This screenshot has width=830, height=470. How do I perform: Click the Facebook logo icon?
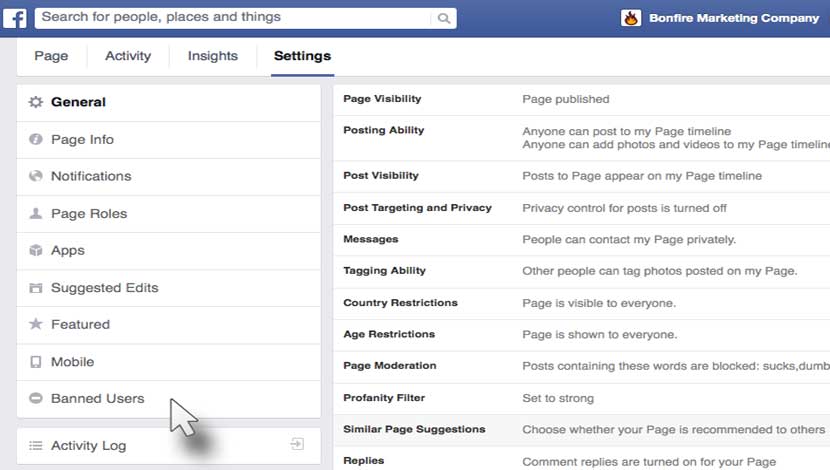coord(17,17)
